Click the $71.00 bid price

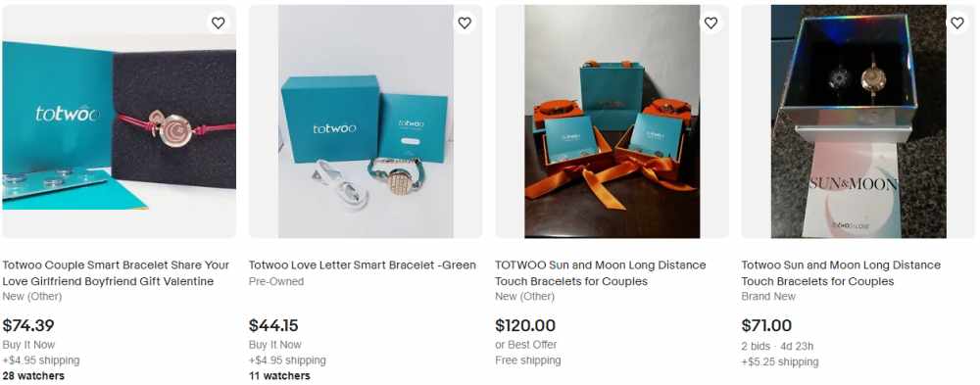[766, 325]
